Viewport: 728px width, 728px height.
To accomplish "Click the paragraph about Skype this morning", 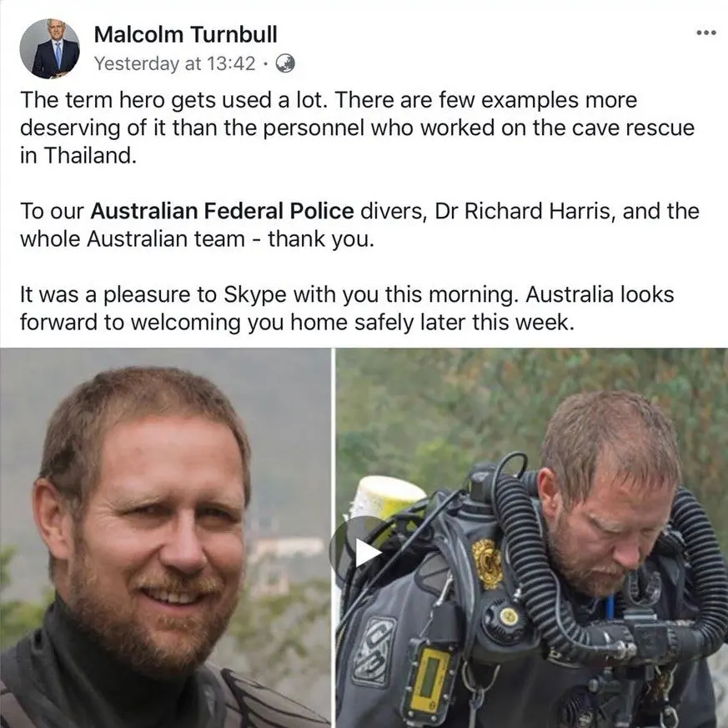I will click(347, 309).
